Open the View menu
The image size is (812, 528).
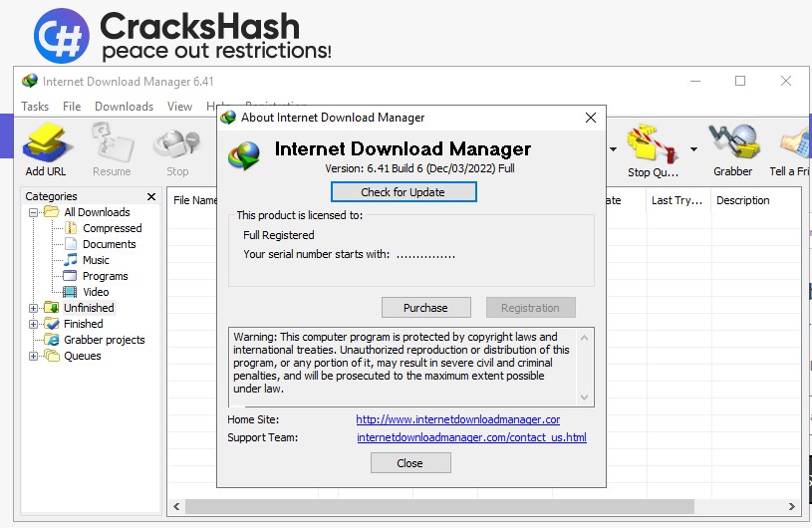[179, 107]
